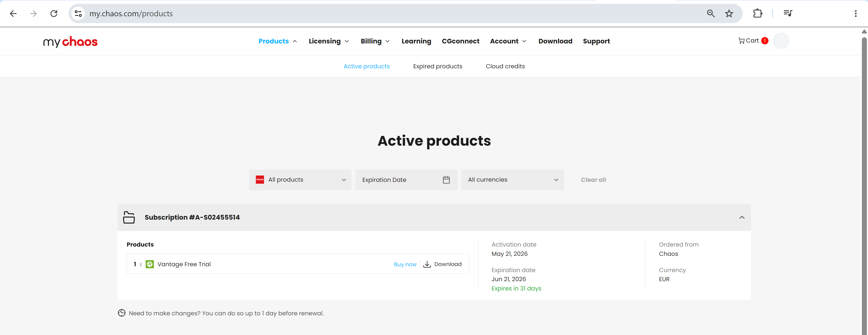Image resolution: width=868 pixels, height=335 pixels.
Task: Click the clock icon beside renewal note
Action: tap(122, 313)
